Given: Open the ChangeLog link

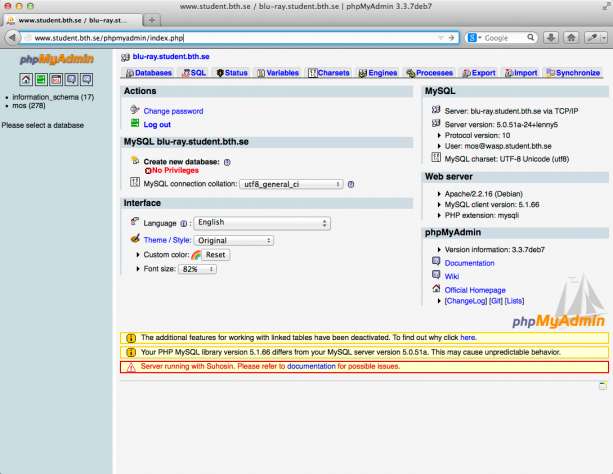Looking at the screenshot, I should [466, 301].
